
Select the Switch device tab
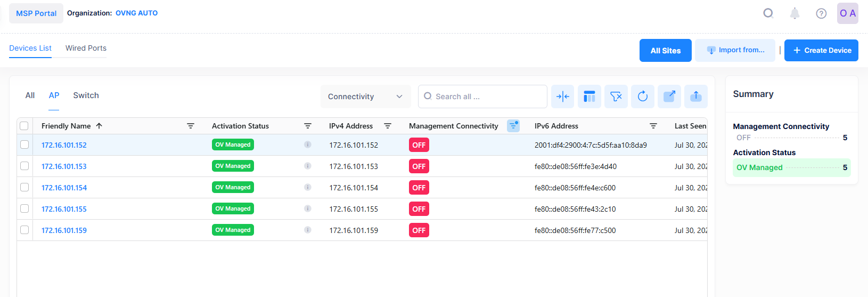point(86,95)
